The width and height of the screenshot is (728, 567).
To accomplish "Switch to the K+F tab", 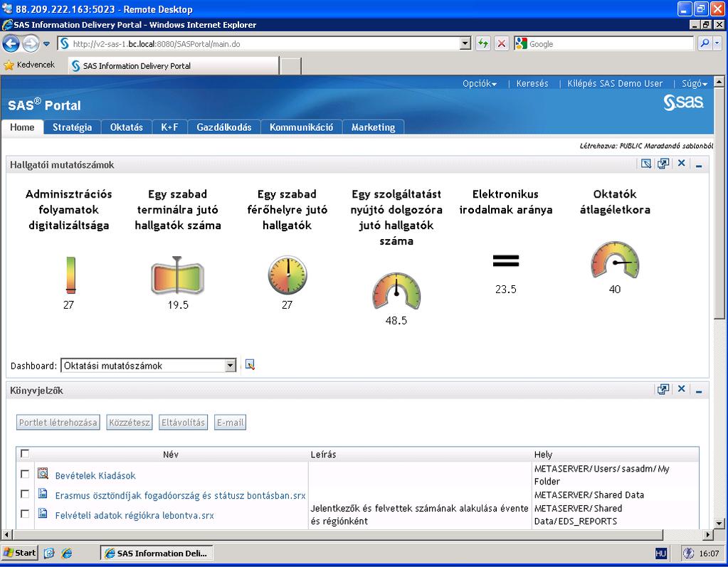I will tap(169, 127).
